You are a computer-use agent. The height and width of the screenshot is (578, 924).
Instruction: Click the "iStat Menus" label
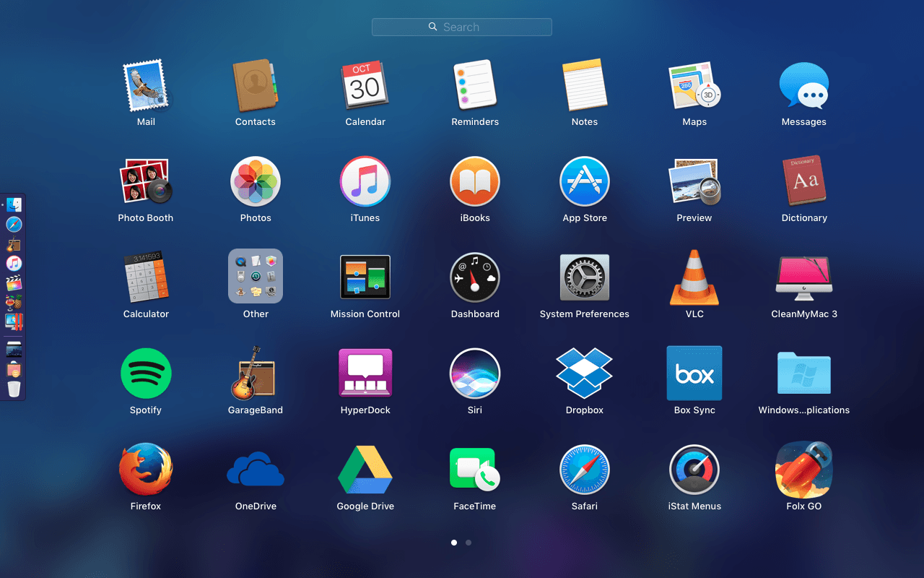[x=694, y=506]
